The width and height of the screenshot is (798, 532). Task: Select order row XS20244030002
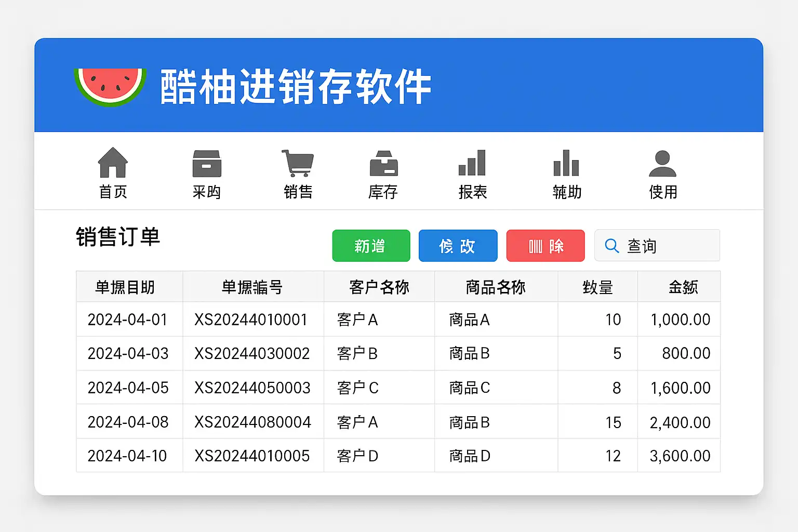point(252,354)
